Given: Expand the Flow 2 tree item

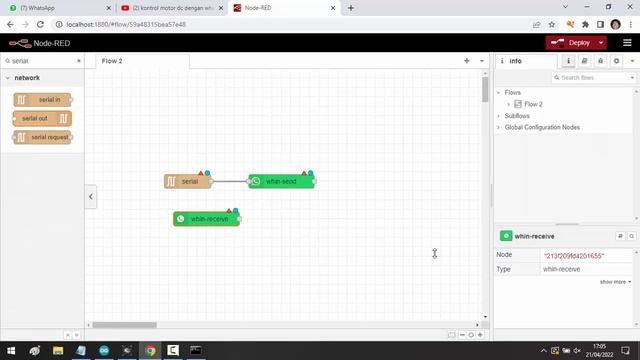Looking at the screenshot, I should click(508, 104).
